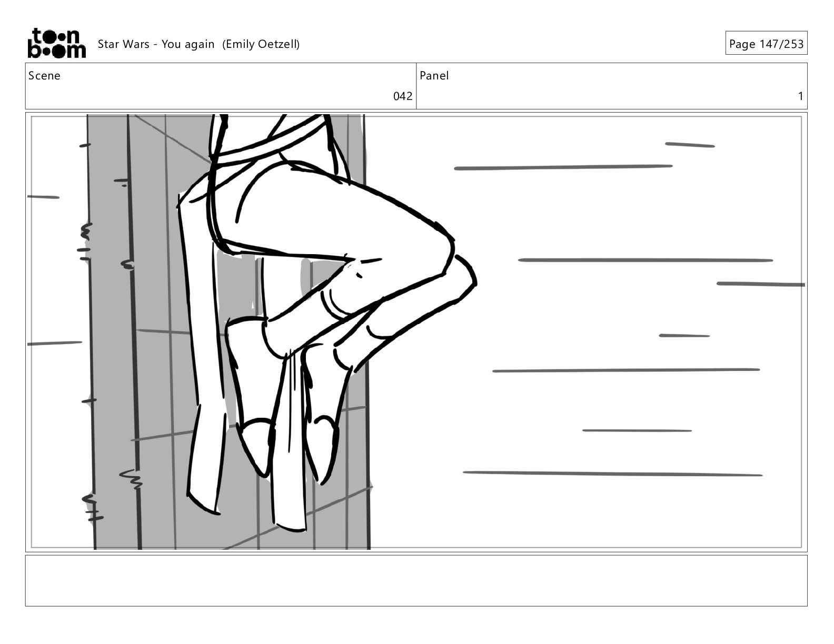Select scene number '042'
This screenshot has width=834, height=644.
(403, 96)
